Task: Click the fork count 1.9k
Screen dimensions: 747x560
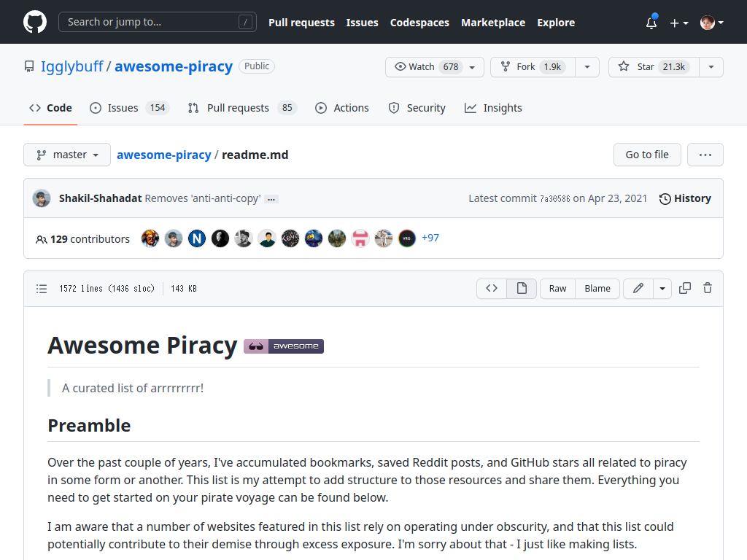Action: [553, 66]
